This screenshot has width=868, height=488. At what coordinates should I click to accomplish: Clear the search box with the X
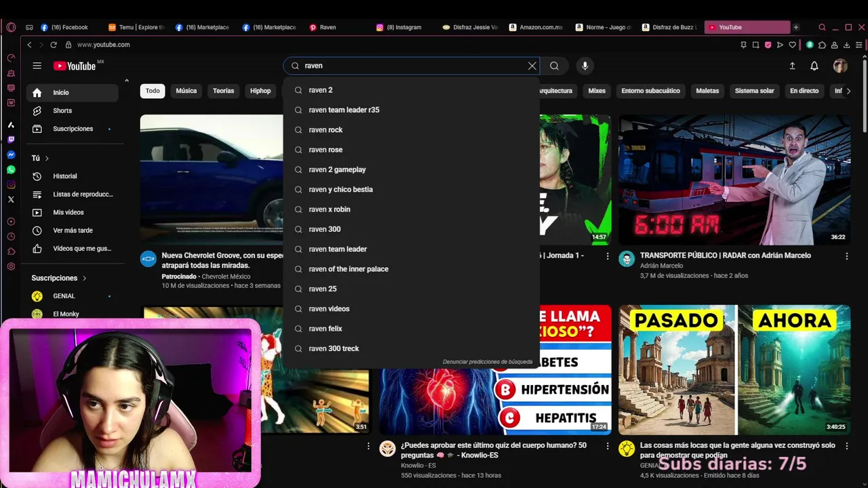coord(532,66)
